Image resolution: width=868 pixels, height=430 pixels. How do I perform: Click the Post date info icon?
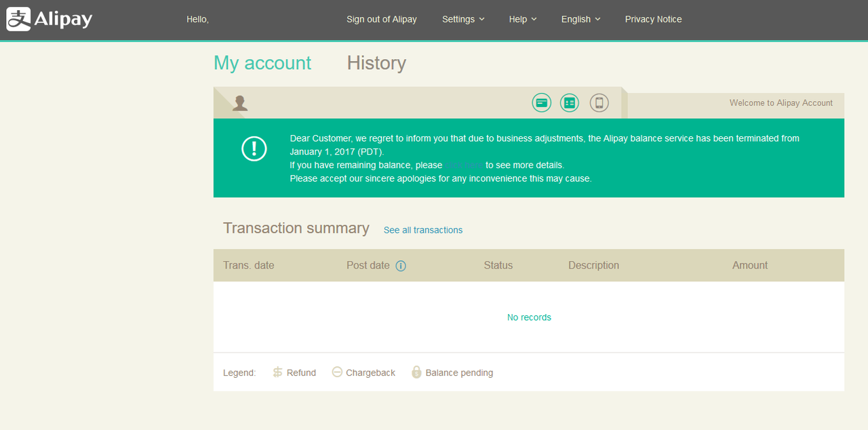(401, 266)
